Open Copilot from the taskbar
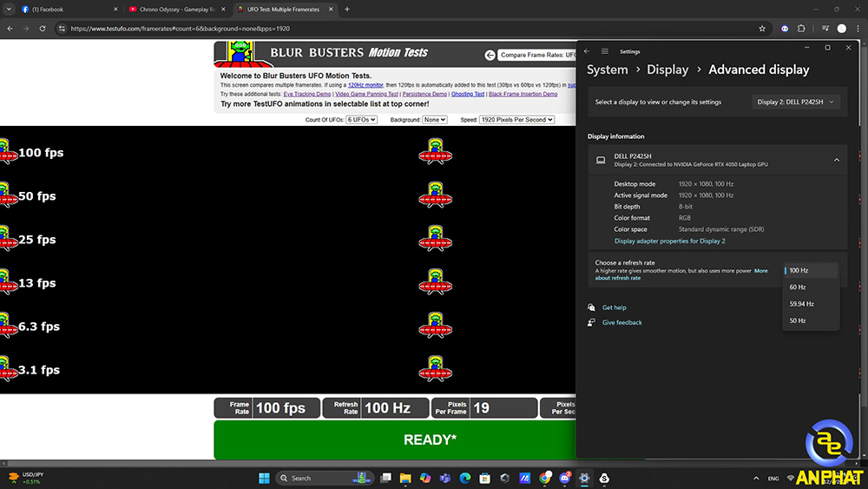Image resolution: width=868 pixels, height=489 pixels. pyautogui.click(x=425, y=478)
